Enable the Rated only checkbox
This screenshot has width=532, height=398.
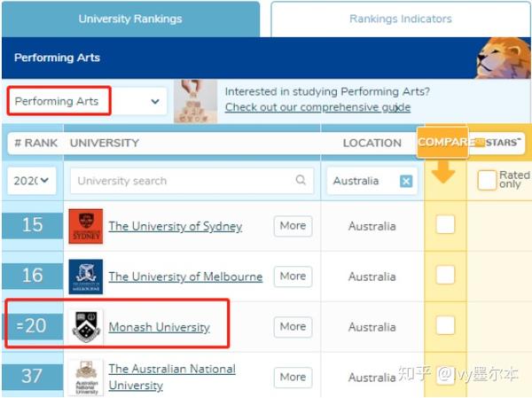487,180
